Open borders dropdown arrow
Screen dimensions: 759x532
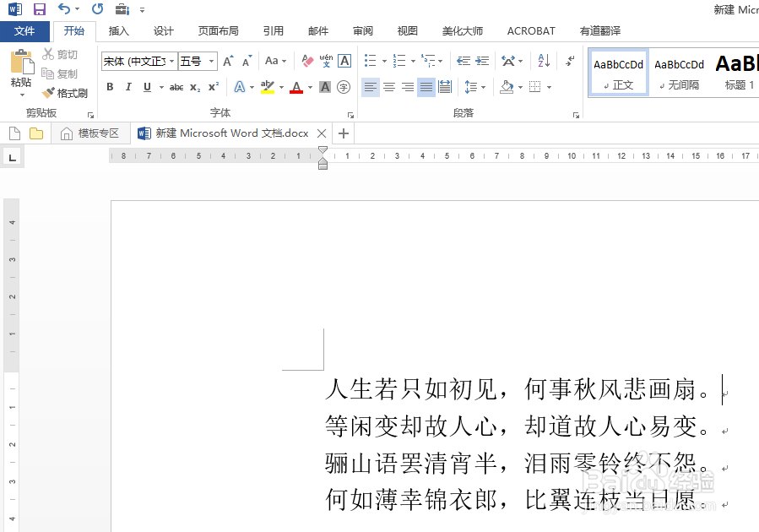pyautogui.click(x=549, y=88)
